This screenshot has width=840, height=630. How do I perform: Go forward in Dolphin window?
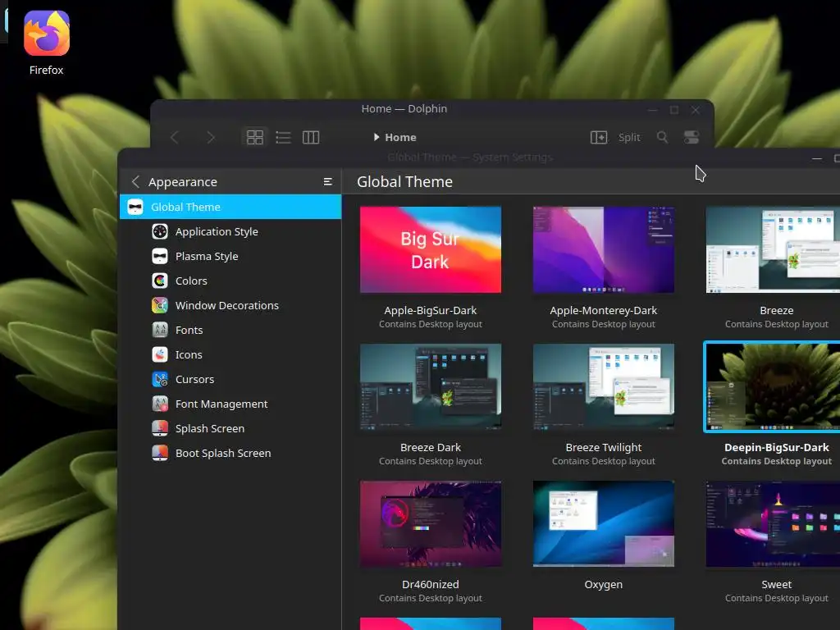[211, 138]
